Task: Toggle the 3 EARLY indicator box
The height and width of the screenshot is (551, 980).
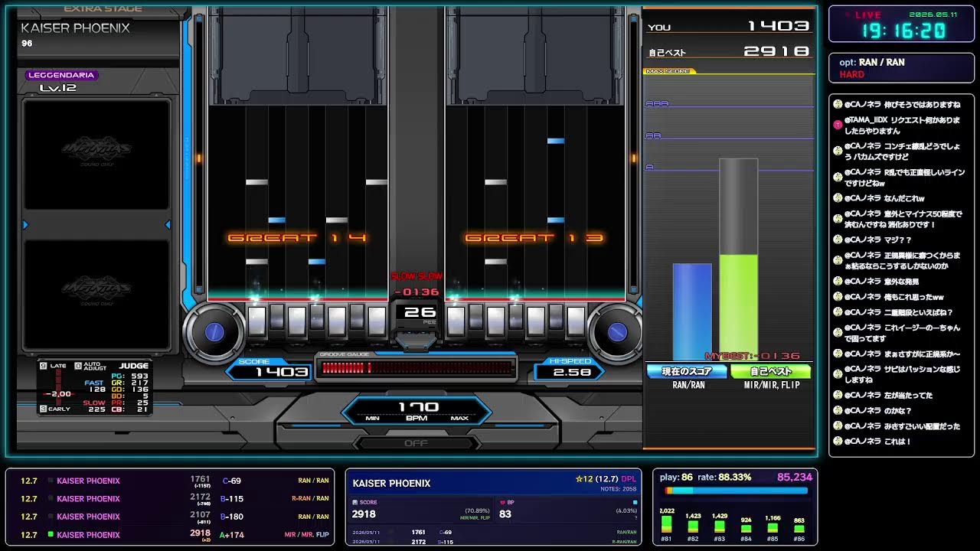Action: (x=43, y=409)
